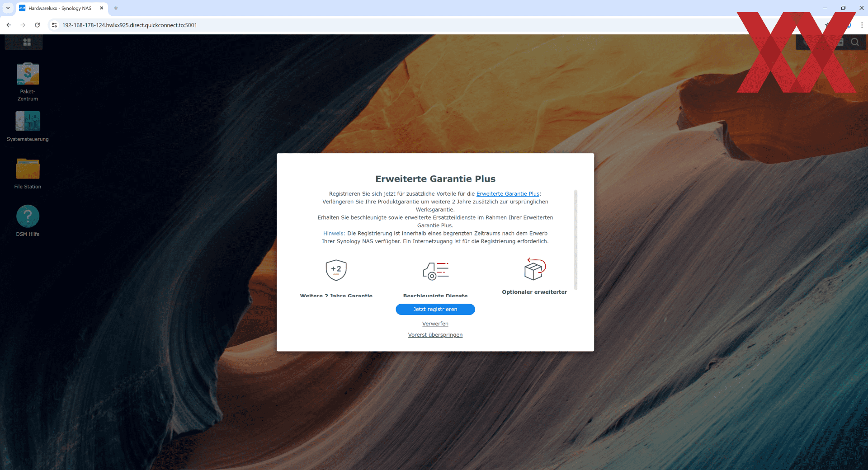Click the expedited delivery truck icon
This screenshot has width=868, height=470.
point(435,271)
